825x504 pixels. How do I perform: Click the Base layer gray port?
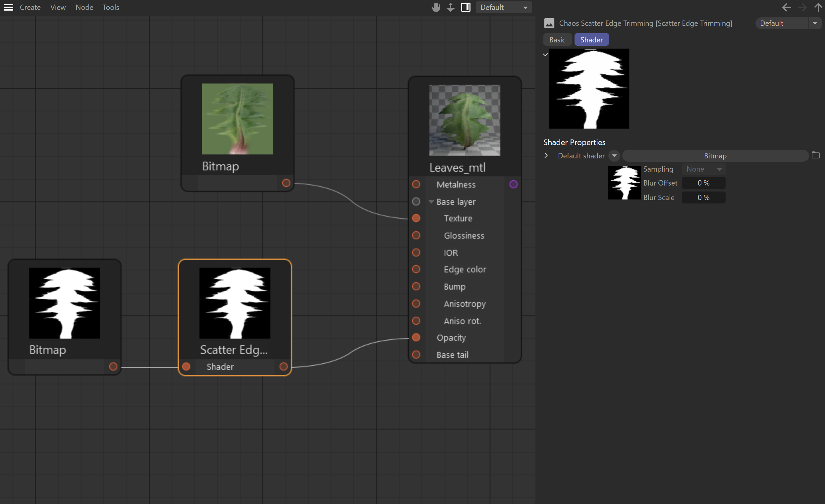[x=416, y=201]
